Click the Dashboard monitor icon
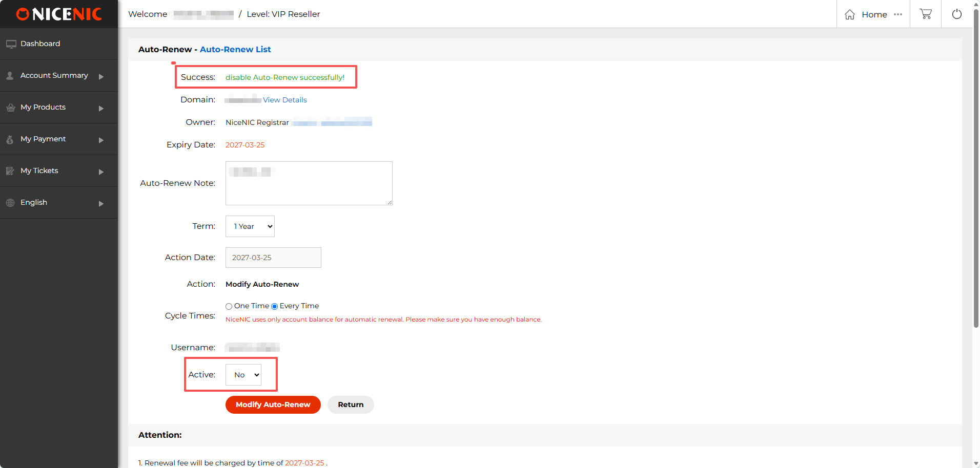The height and width of the screenshot is (468, 980). [11, 44]
